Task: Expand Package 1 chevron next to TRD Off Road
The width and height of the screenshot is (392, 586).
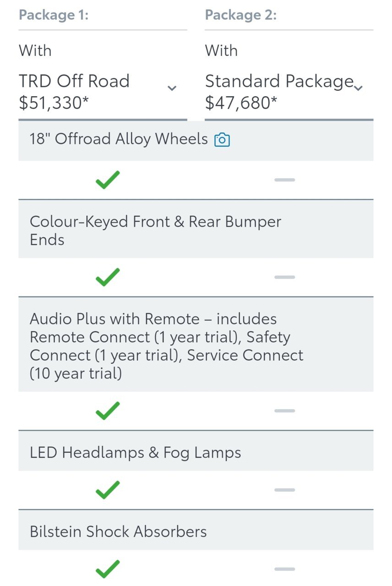Action: point(172,88)
